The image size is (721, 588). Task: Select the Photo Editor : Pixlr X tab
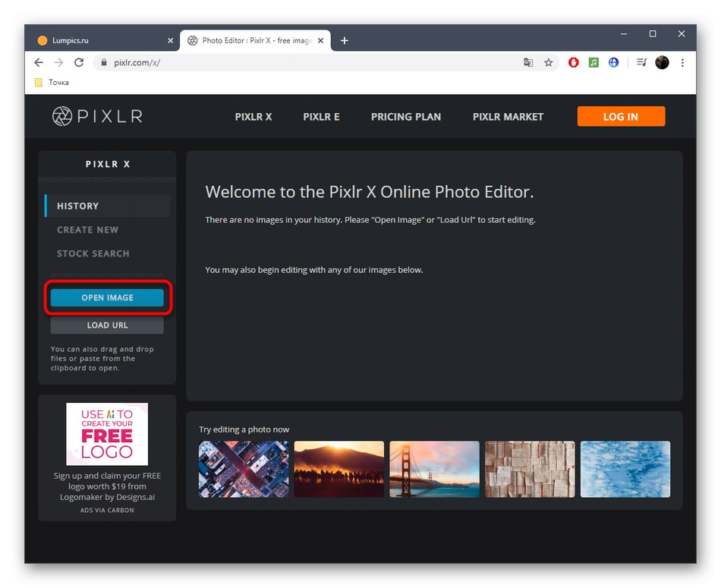pos(256,40)
